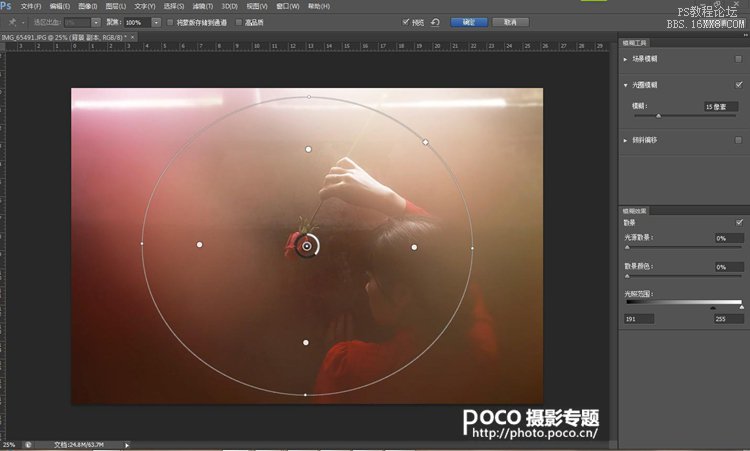Screen dimensions: 750x451
Task: Enable the 倾斜偏移 checkbox
Action: point(739,140)
